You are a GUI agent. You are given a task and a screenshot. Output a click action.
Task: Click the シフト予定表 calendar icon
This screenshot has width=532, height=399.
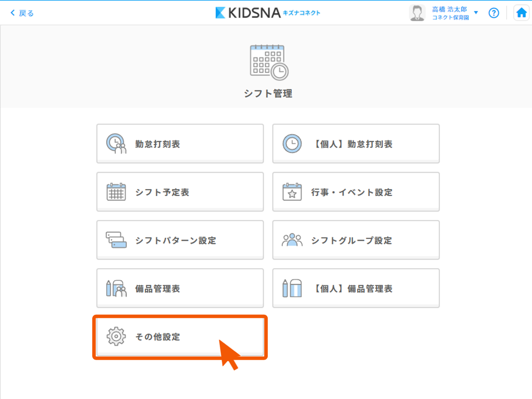point(116,192)
